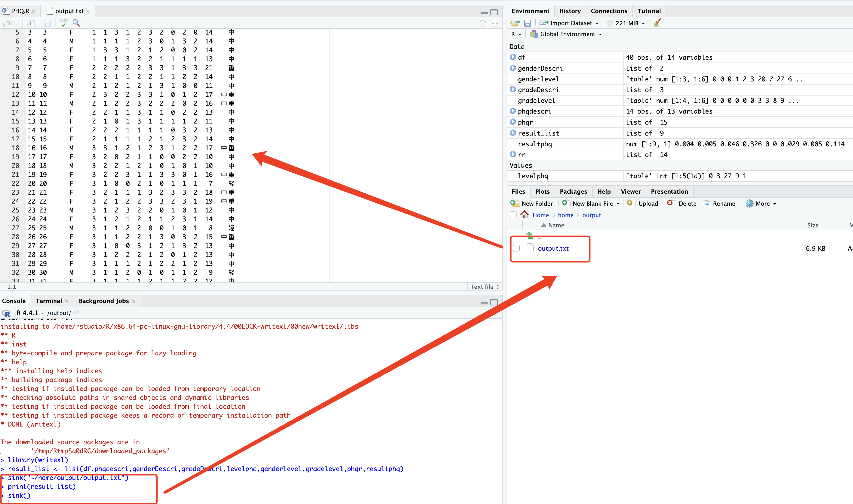Click the save workspace disk icon

(527, 23)
